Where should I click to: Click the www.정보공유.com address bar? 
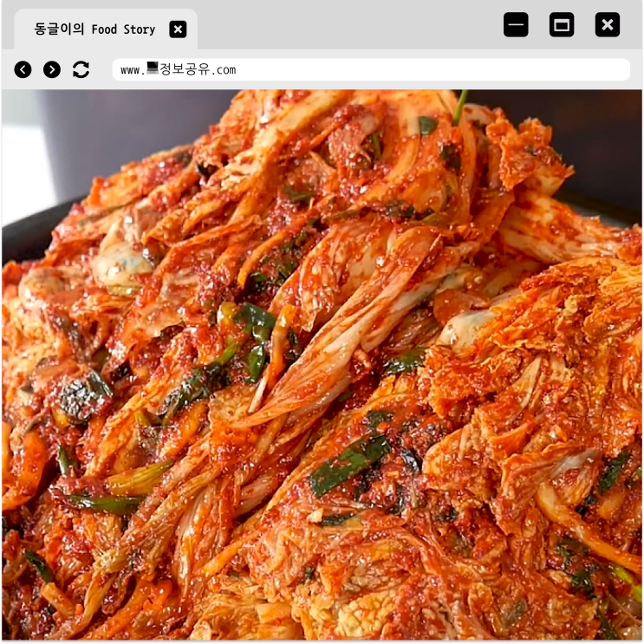coord(371,69)
